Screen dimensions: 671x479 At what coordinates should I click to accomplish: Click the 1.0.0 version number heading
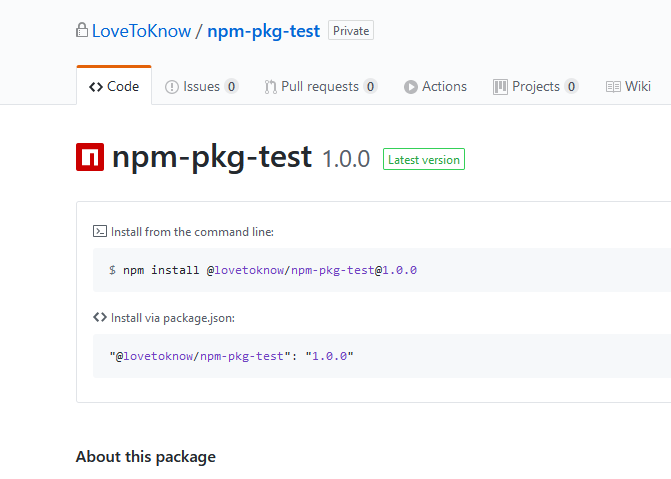346,159
